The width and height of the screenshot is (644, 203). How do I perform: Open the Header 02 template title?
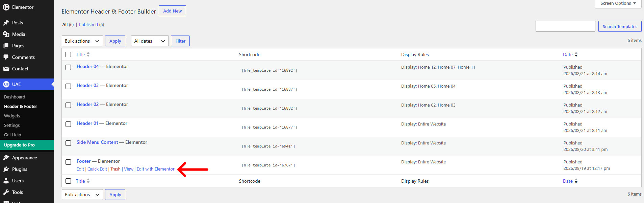tap(87, 104)
